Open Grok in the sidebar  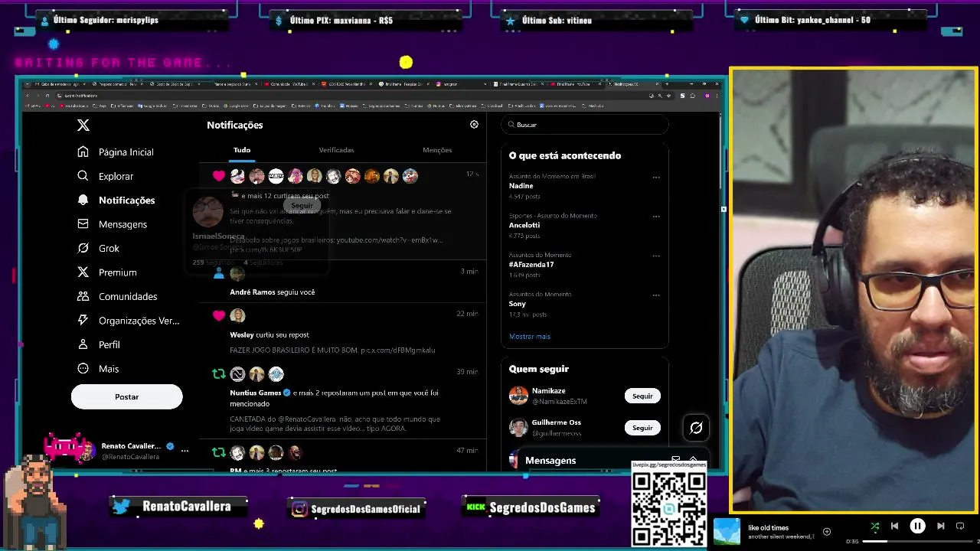[98, 248]
